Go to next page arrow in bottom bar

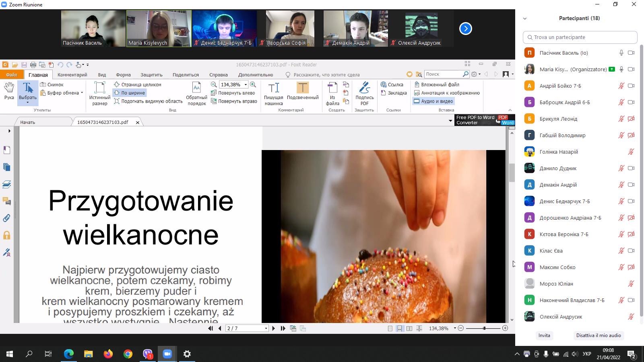click(x=274, y=328)
